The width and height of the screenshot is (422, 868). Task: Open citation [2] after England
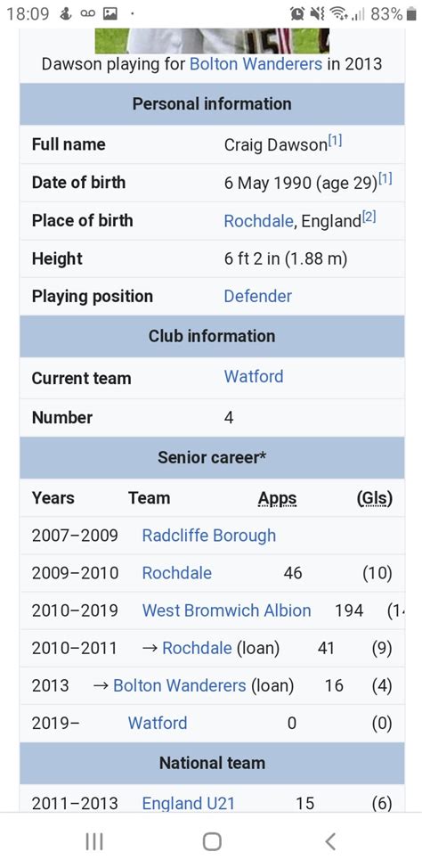pos(369,217)
